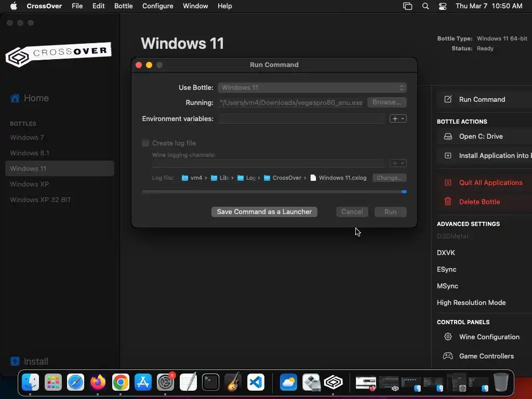
Task: Enable the Create log file checkbox
Action: coord(145,143)
